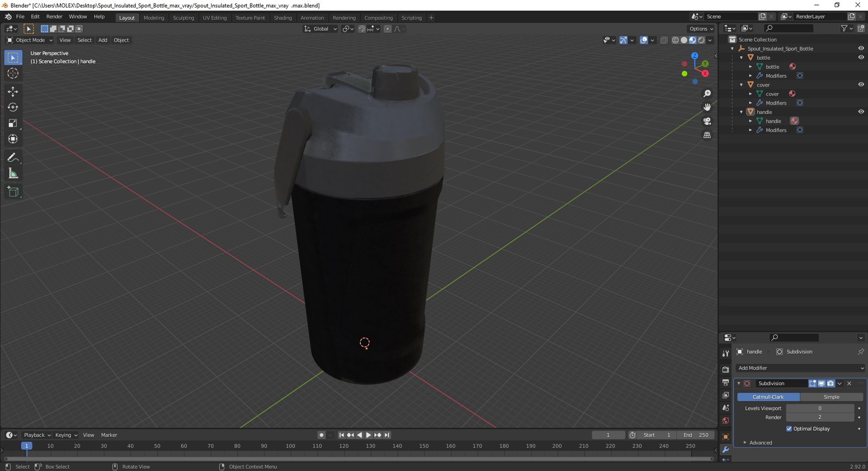Click the zoom viewport magnifier icon

(707, 94)
